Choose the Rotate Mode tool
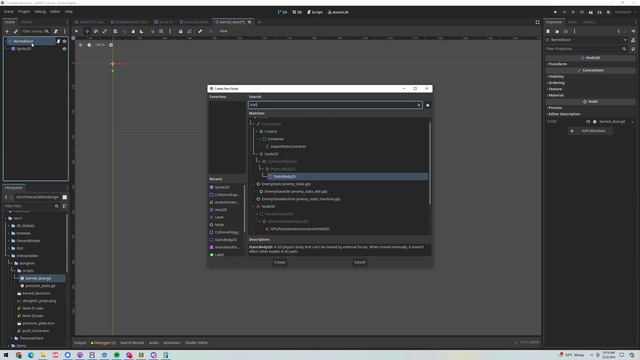 [96, 31]
